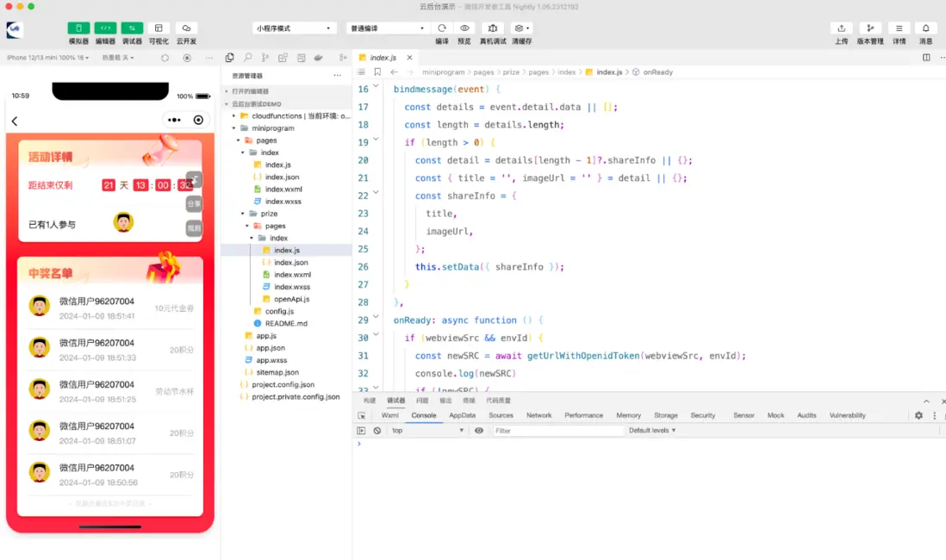Open the notifications (消息) bell icon
This screenshot has width=946, height=560.
tap(925, 28)
